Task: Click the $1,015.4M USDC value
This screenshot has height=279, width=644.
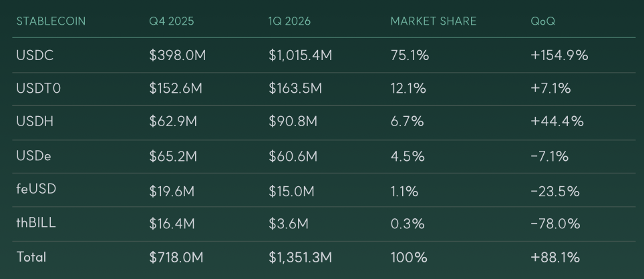Action: click(300, 55)
